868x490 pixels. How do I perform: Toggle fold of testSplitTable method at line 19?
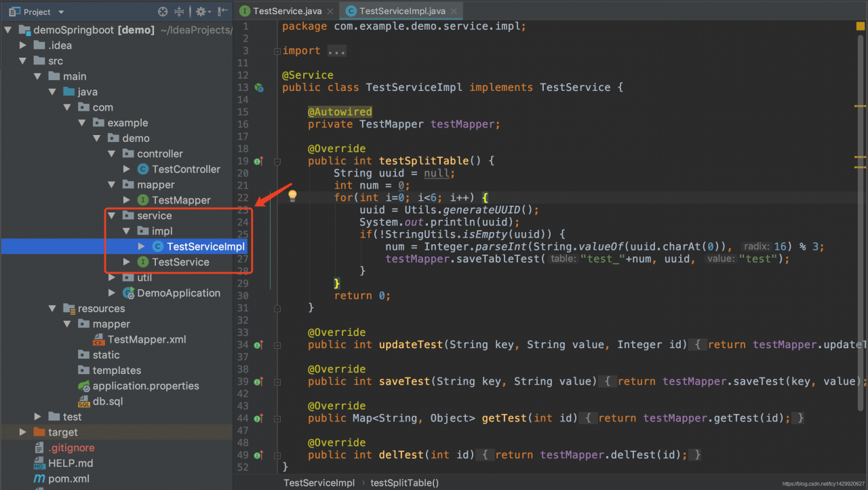pos(277,161)
